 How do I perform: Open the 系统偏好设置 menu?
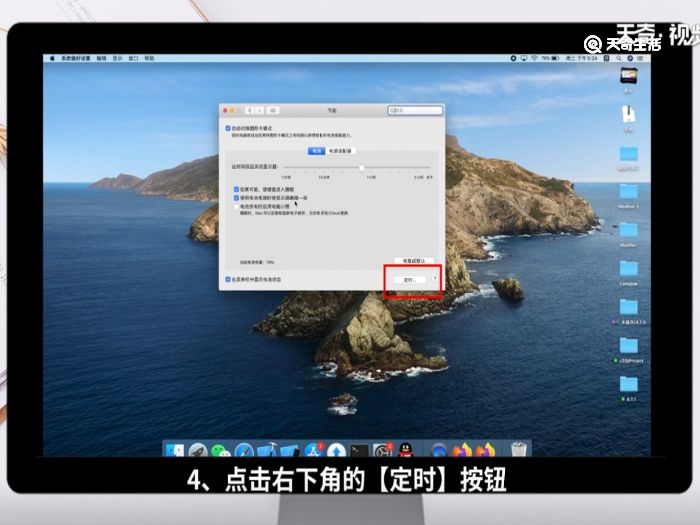pos(75,58)
